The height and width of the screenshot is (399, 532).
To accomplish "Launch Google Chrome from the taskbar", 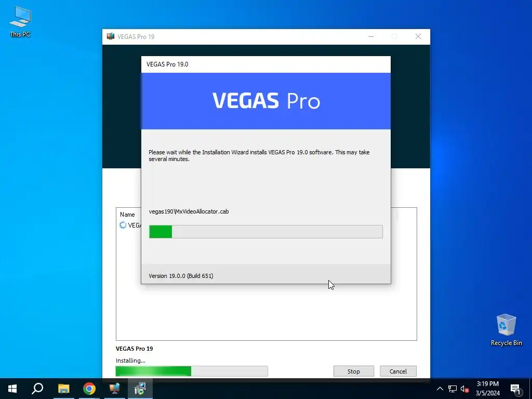I will point(89,389).
